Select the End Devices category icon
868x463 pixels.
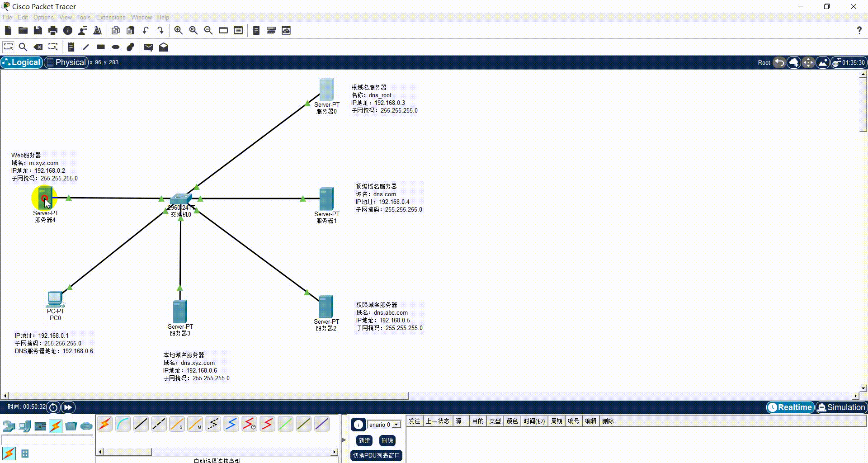[25, 426]
